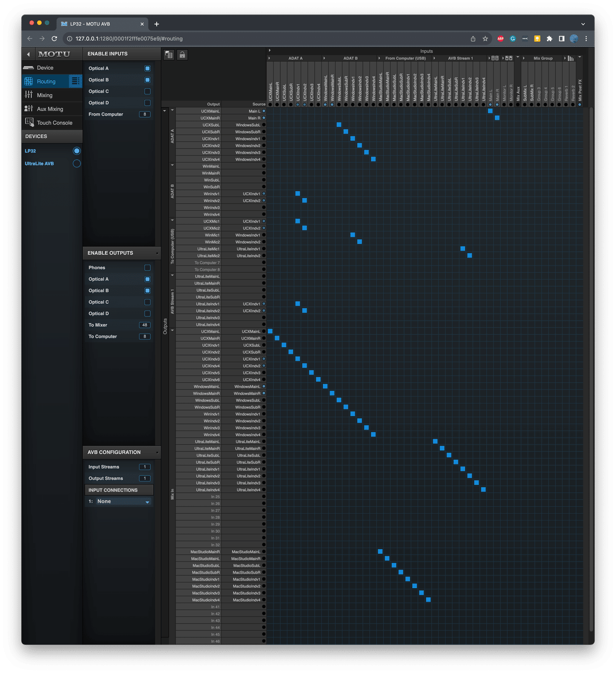The width and height of the screenshot is (616, 673).
Task: Switch to the Mixing page
Action: click(52, 95)
